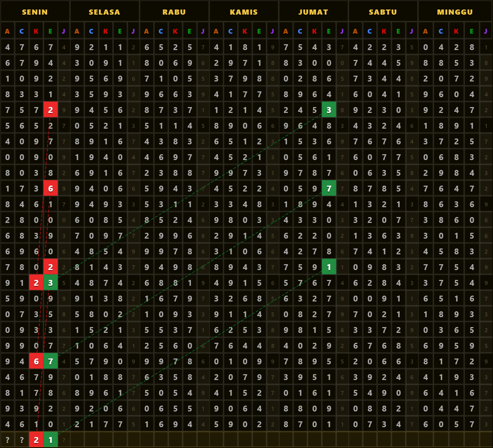Click the 8 ending Minggu's first row 0 4 2 8
This screenshot has height=448, width=493.
click(x=472, y=47)
